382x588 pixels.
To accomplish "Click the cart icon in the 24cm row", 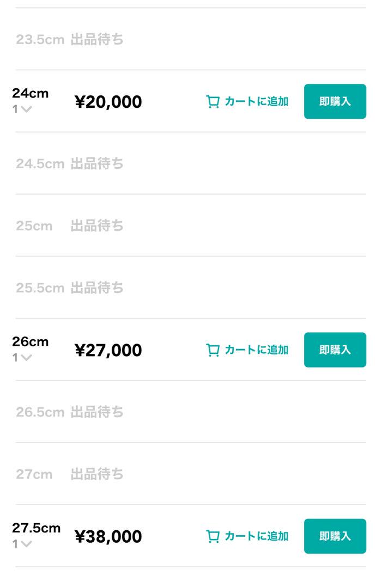I will [213, 102].
